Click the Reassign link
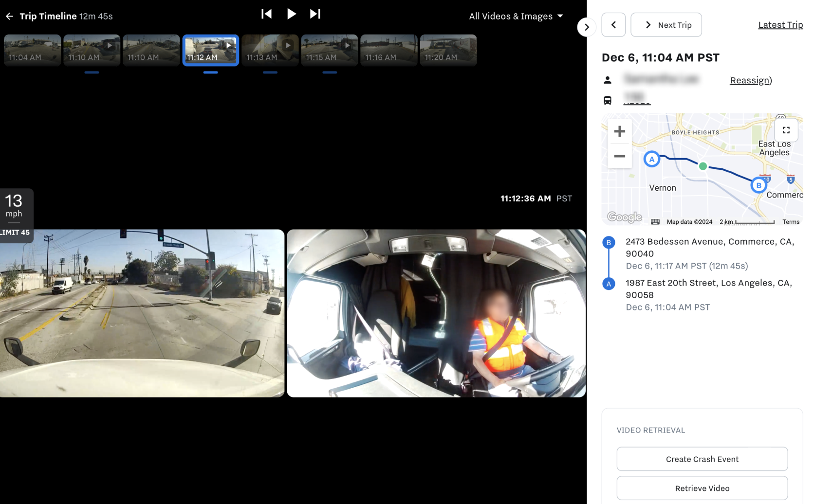Viewport: 814px width, 504px height. (x=749, y=80)
